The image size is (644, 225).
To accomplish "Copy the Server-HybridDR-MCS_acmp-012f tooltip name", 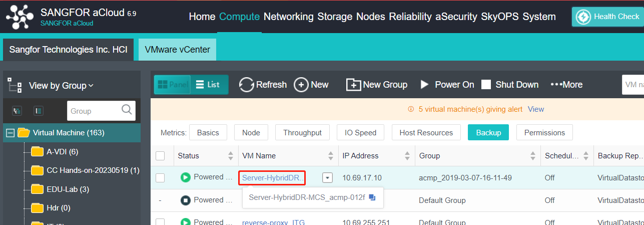I will point(372,197).
